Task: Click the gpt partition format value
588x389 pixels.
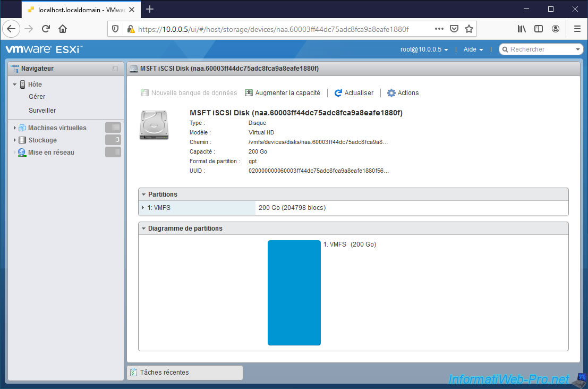Action: (253, 161)
